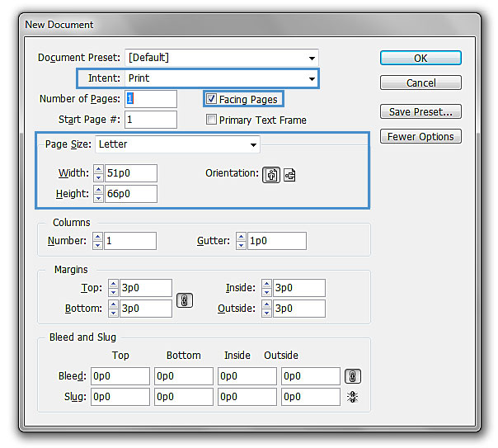Screen dimensions: 498x448
Task: Open the Page Size dropdown
Action: [x=177, y=144]
